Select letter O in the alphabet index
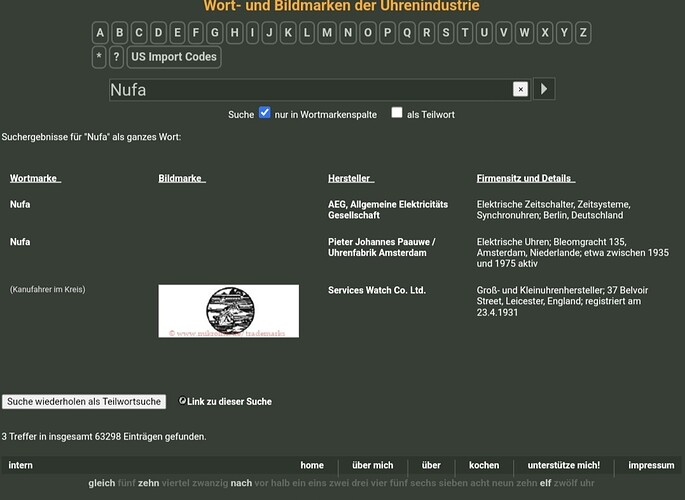 pyautogui.click(x=368, y=33)
